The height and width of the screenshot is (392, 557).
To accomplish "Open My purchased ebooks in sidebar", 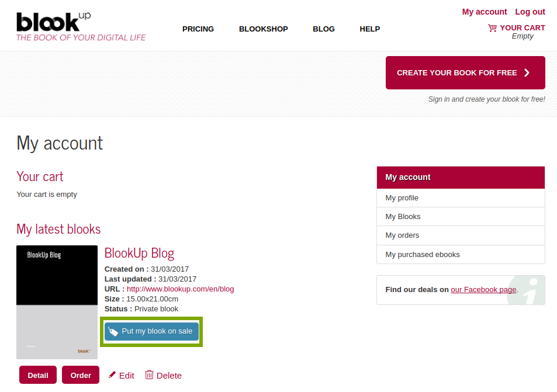I will (x=461, y=255).
